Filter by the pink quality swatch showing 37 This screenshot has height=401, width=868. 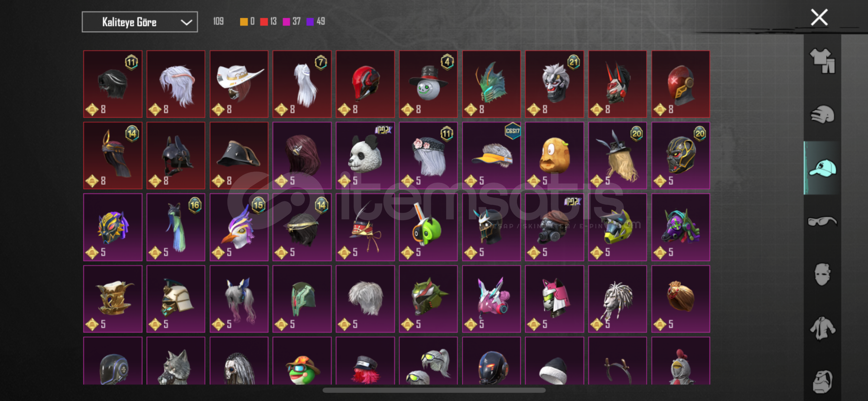[x=291, y=22]
